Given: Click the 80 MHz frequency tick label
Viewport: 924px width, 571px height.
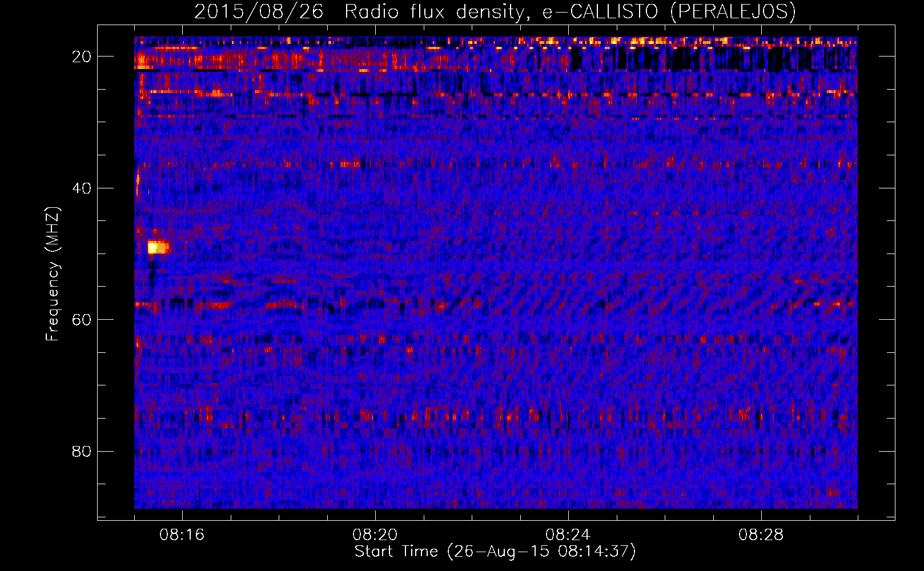Looking at the screenshot, I should [82, 452].
